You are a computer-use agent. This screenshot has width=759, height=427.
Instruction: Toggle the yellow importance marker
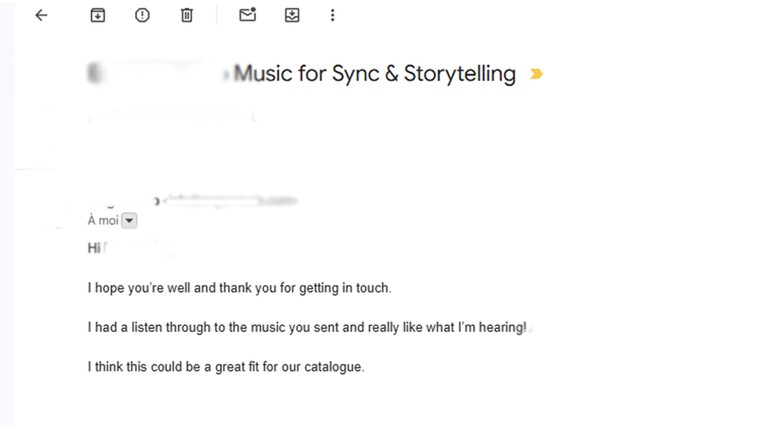click(537, 74)
